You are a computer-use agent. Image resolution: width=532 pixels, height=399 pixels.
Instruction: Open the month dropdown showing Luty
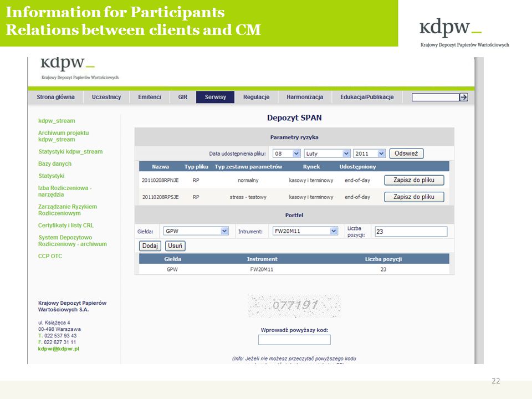327,154
